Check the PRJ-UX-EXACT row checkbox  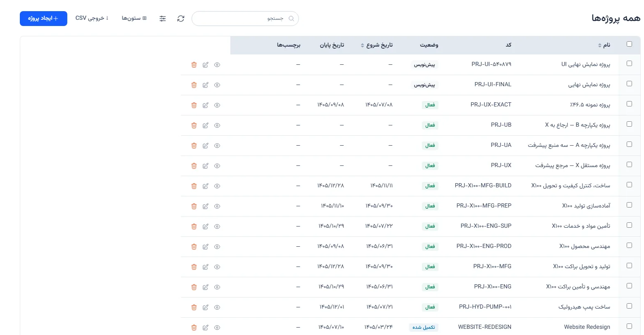click(x=629, y=104)
